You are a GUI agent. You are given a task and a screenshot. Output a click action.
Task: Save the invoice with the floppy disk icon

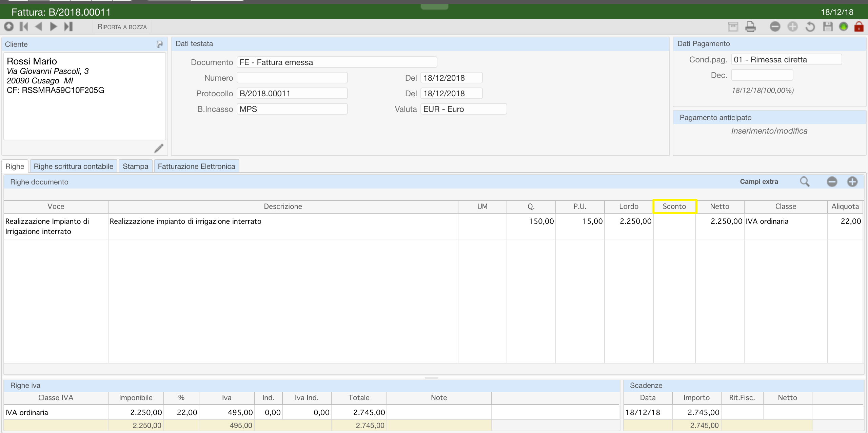click(x=828, y=26)
